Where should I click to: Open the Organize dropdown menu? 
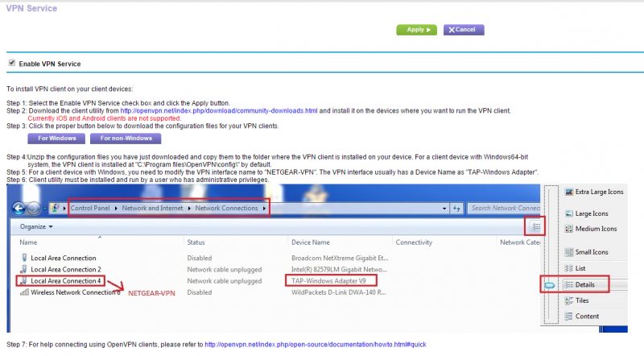pos(36,227)
